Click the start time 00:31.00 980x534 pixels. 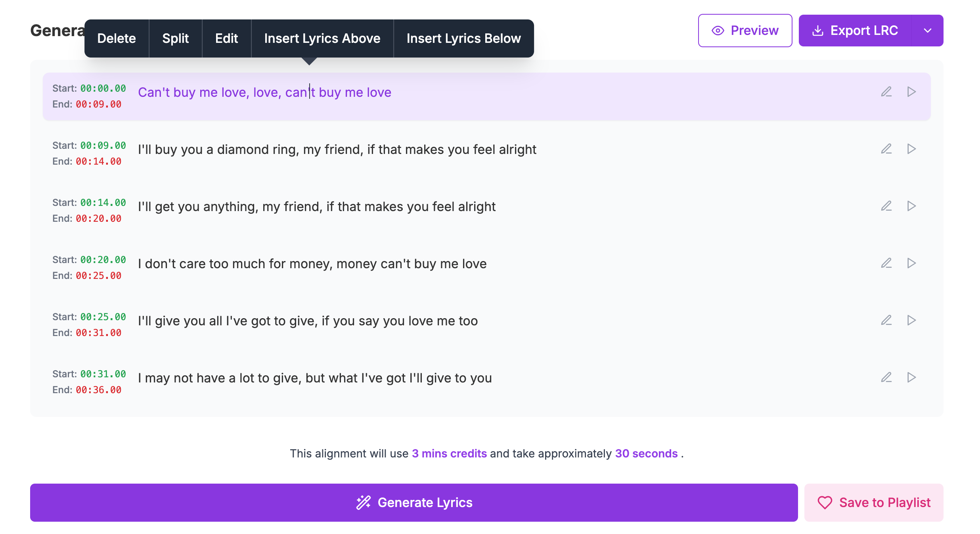(103, 374)
